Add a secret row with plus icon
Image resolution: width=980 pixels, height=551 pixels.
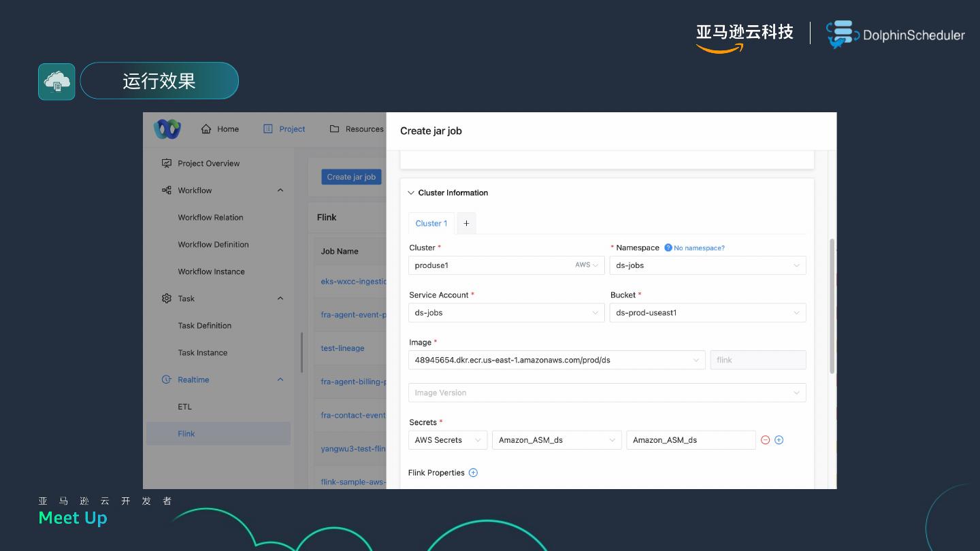pos(779,440)
